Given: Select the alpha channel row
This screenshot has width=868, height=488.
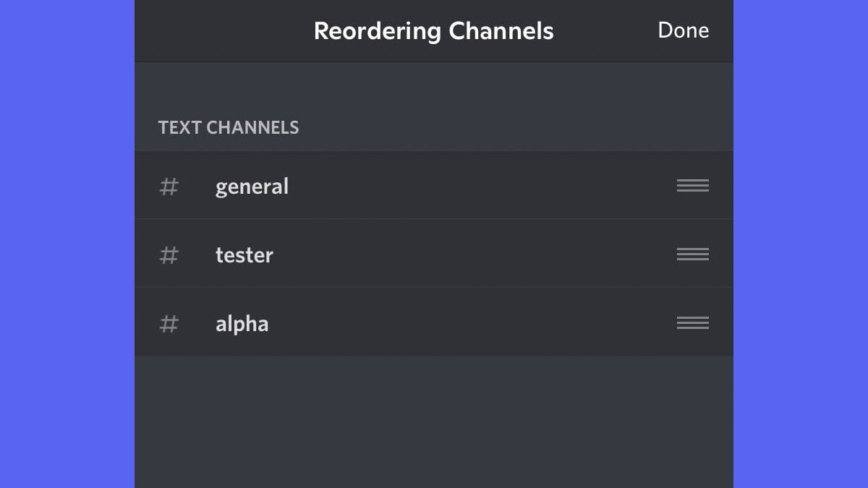Looking at the screenshot, I should coord(434,323).
